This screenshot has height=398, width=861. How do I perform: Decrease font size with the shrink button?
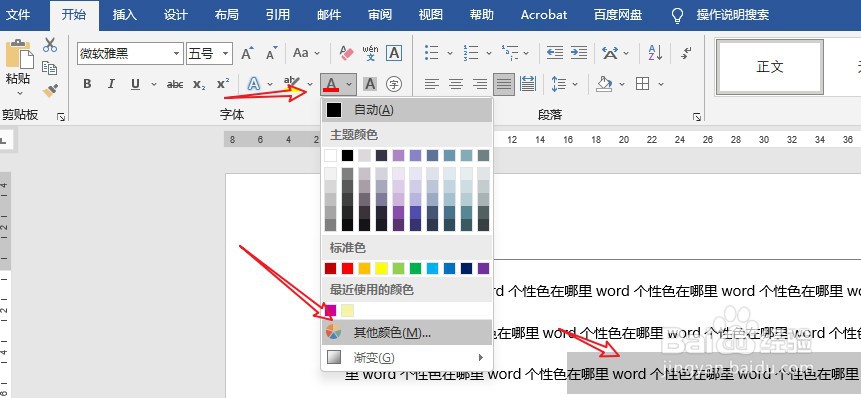pyautogui.click(x=271, y=53)
